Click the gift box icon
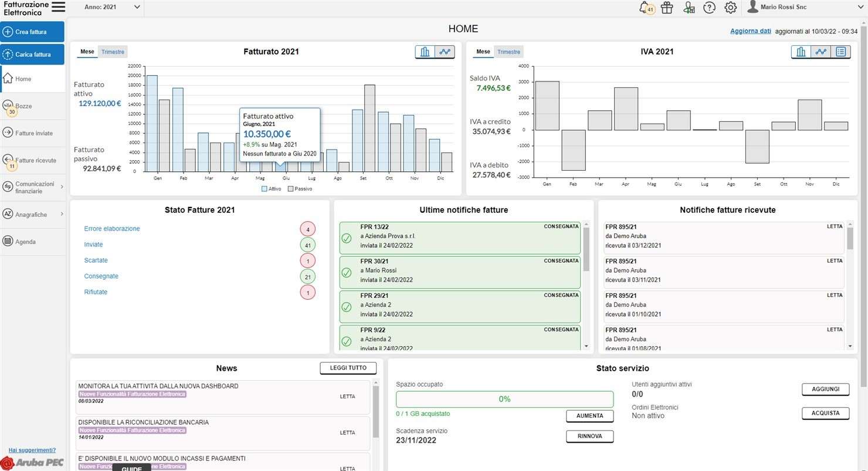 [667, 8]
